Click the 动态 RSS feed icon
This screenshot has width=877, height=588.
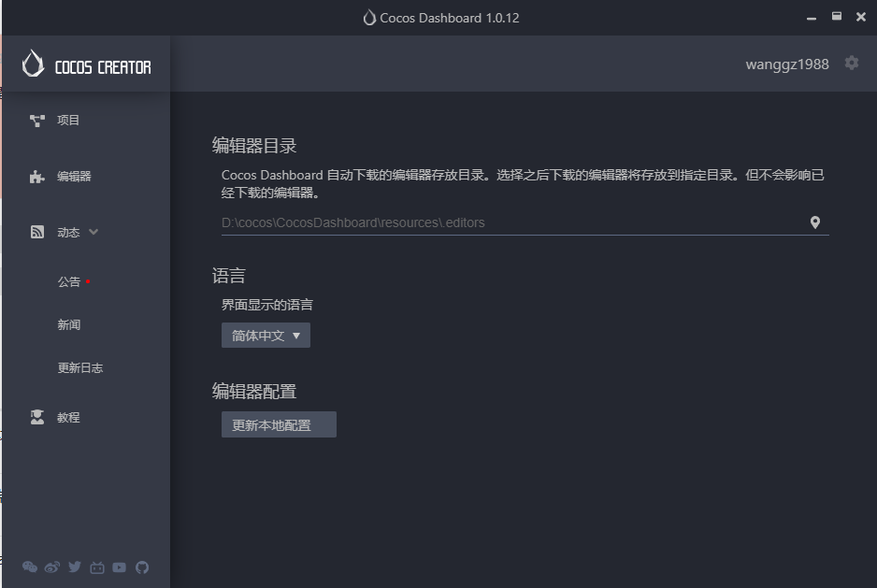pyautogui.click(x=36, y=232)
